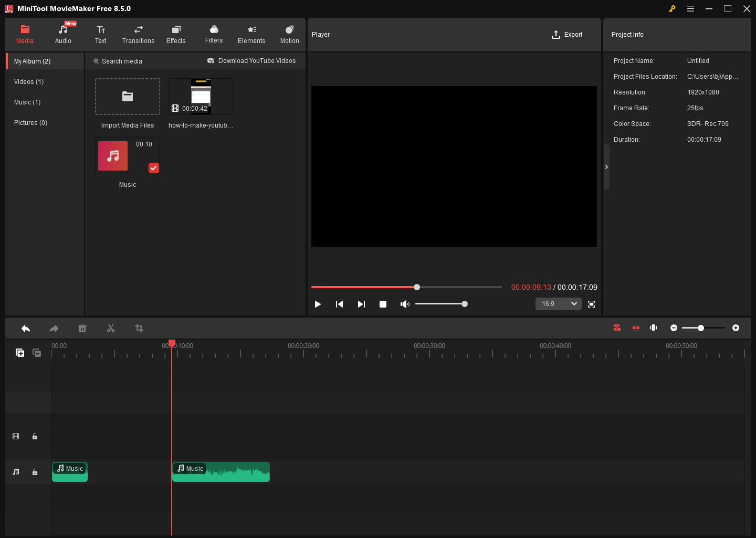The width and height of the screenshot is (756, 538).
Task: Undo the last action
Action: click(26, 328)
